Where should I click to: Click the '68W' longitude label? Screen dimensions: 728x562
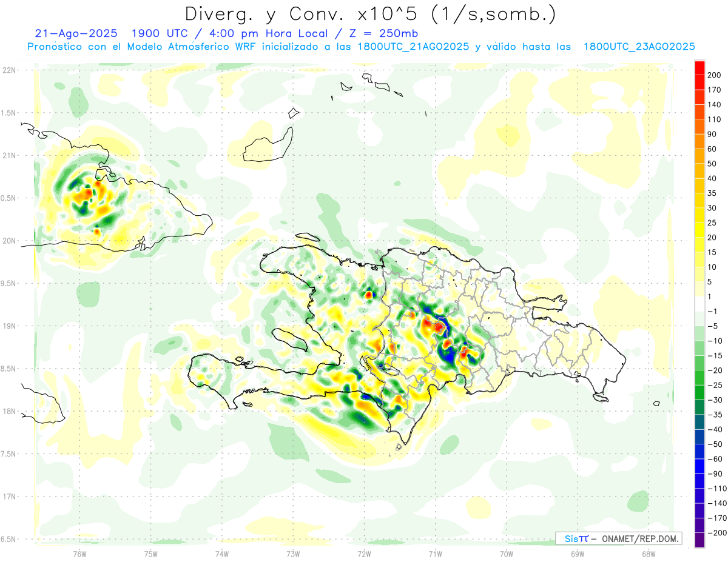click(x=649, y=554)
